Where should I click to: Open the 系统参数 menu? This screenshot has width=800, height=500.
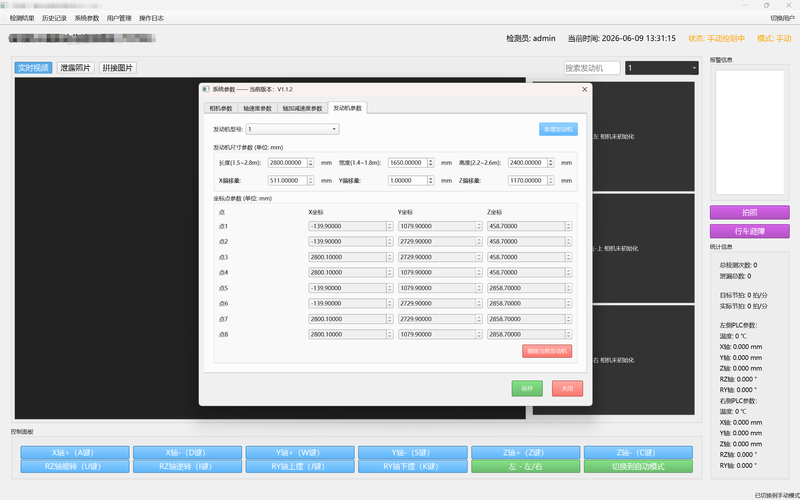[87, 18]
